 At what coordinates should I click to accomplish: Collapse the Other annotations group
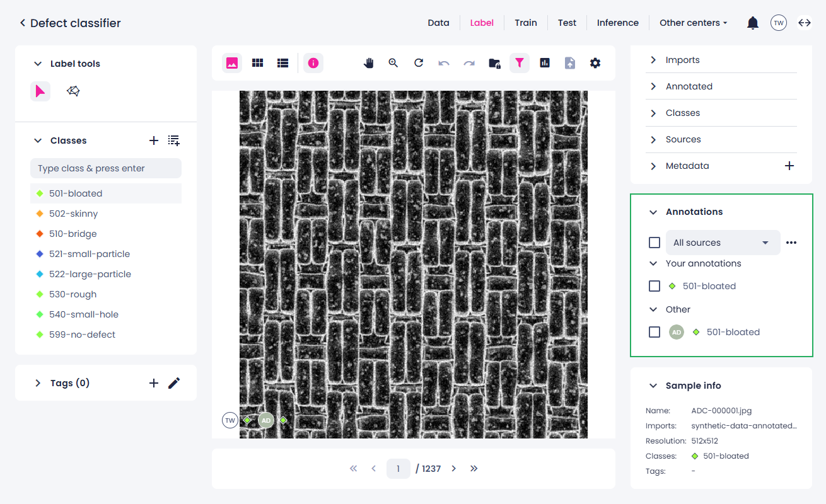point(653,309)
